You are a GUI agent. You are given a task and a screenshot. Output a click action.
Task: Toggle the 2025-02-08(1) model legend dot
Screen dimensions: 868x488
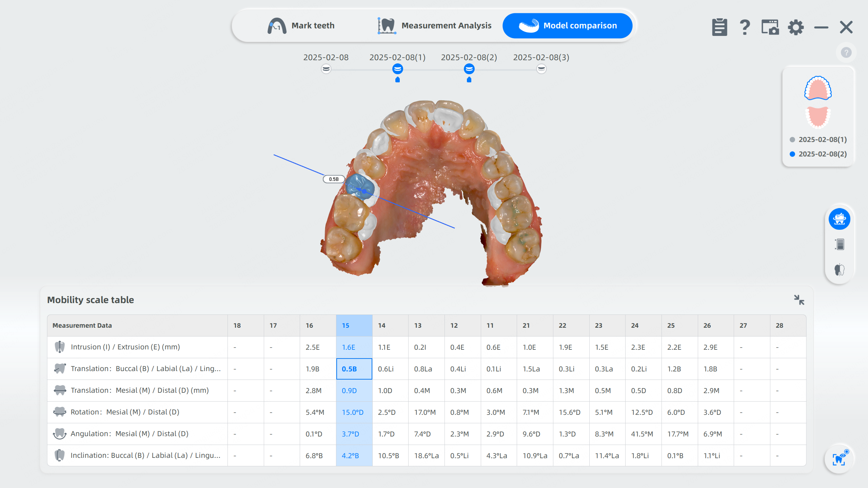792,140
